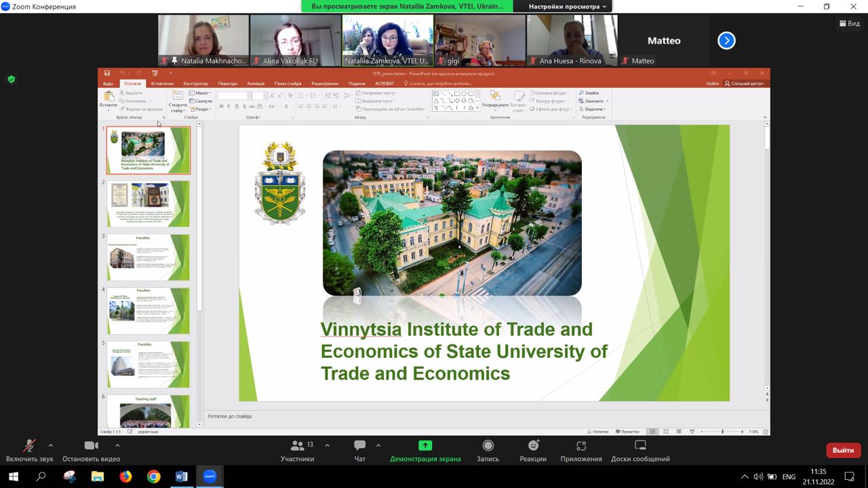Click the green encryption shield icon
The height and width of the screenshot is (488, 868).
point(11,79)
